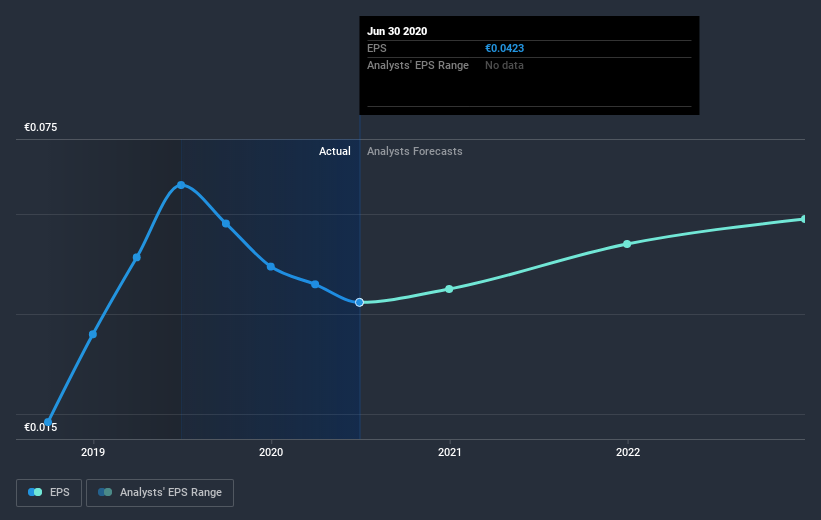Screen dimensions: 821x520
Task: Click the 2022 axis label
Action: [628, 452]
